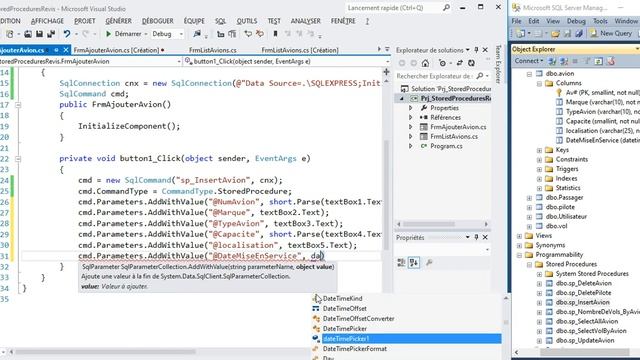Click the bookmark icon in toolbar
The height and width of the screenshot is (360, 640).
(276, 34)
